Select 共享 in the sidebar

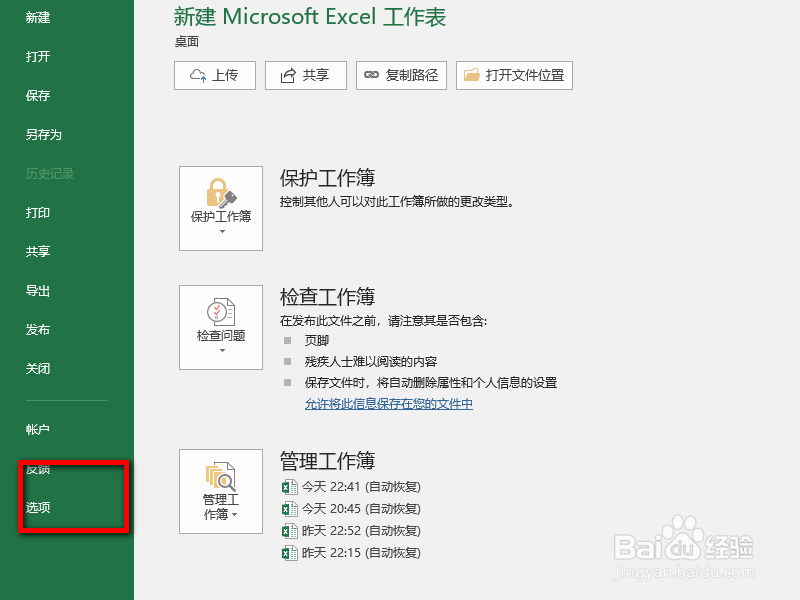38,252
